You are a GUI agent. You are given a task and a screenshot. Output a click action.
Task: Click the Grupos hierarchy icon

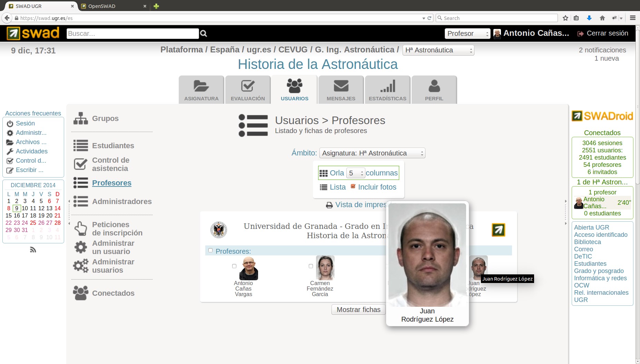[x=81, y=119]
